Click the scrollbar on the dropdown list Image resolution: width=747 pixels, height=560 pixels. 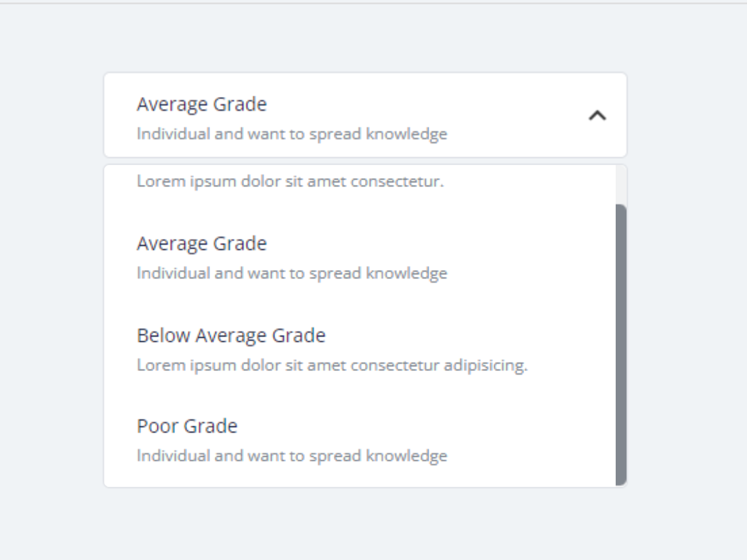(x=621, y=344)
